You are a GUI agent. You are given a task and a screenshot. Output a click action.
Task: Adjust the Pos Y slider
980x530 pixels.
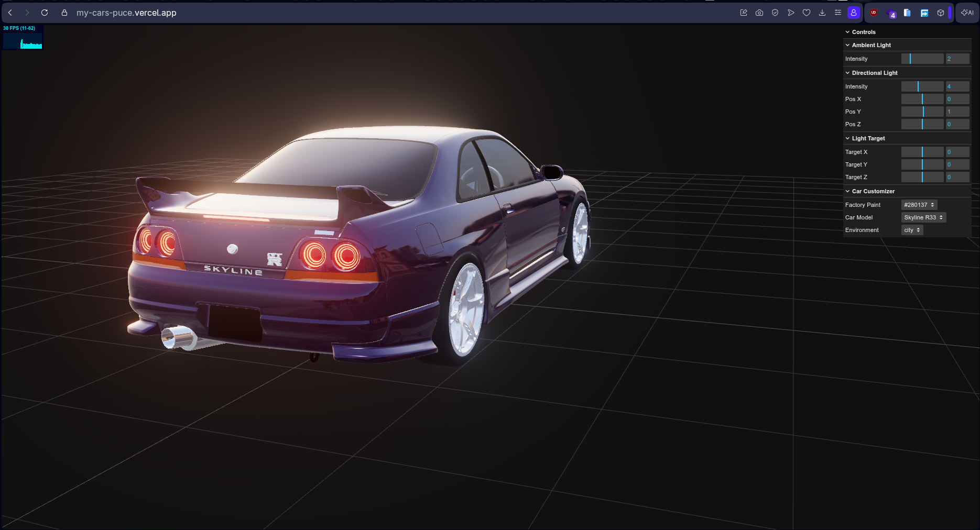point(922,112)
